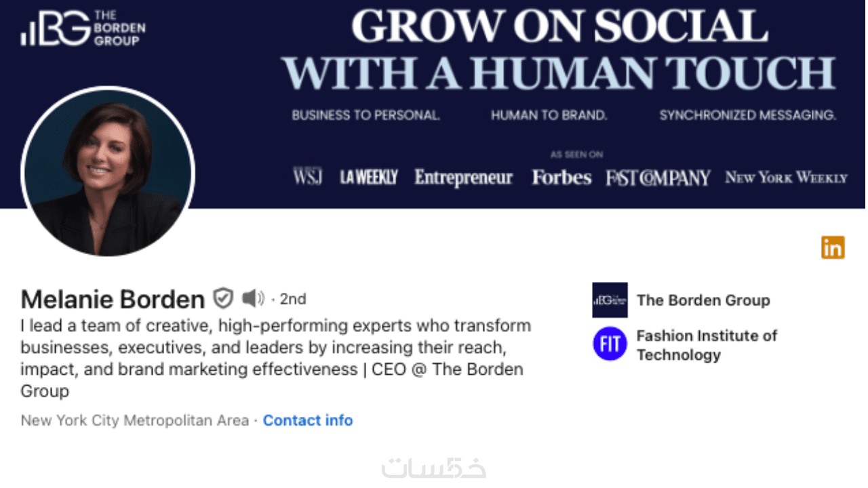The image size is (868, 488).
Task: Click the LA Weekly logo in banner
Action: click(x=368, y=178)
